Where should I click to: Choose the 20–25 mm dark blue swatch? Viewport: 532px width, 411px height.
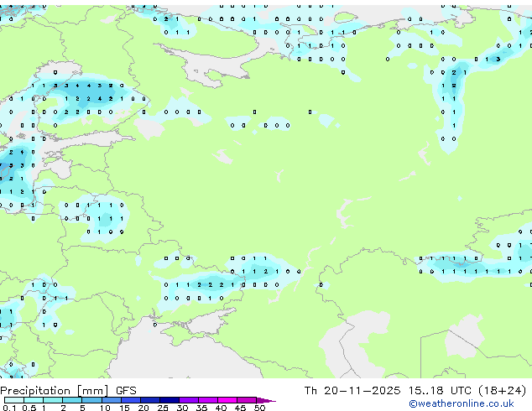point(150,400)
